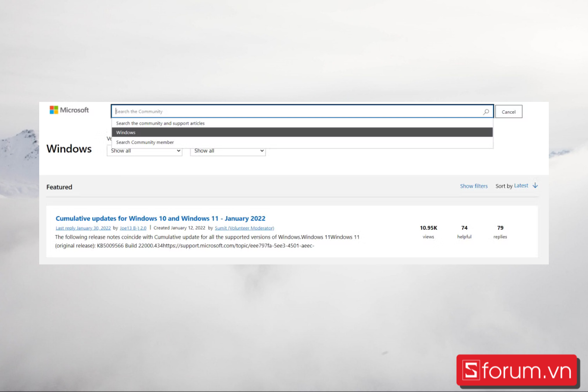The width and height of the screenshot is (588, 392).
Task: Select 'Search Community member' option
Action: coord(302,142)
